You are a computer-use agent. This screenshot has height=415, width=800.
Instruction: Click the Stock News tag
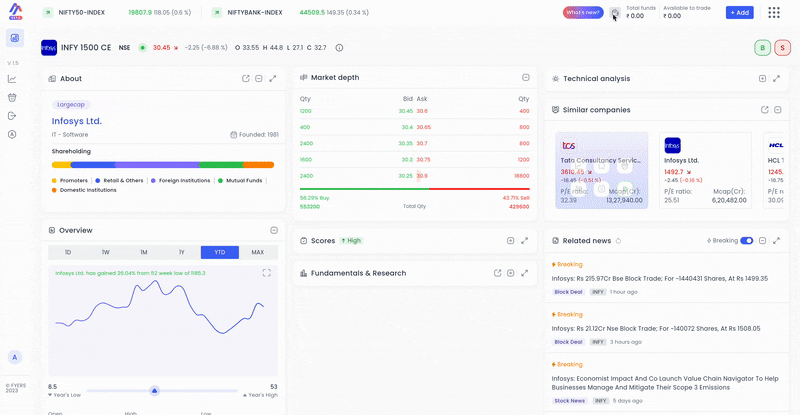click(570, 401)
